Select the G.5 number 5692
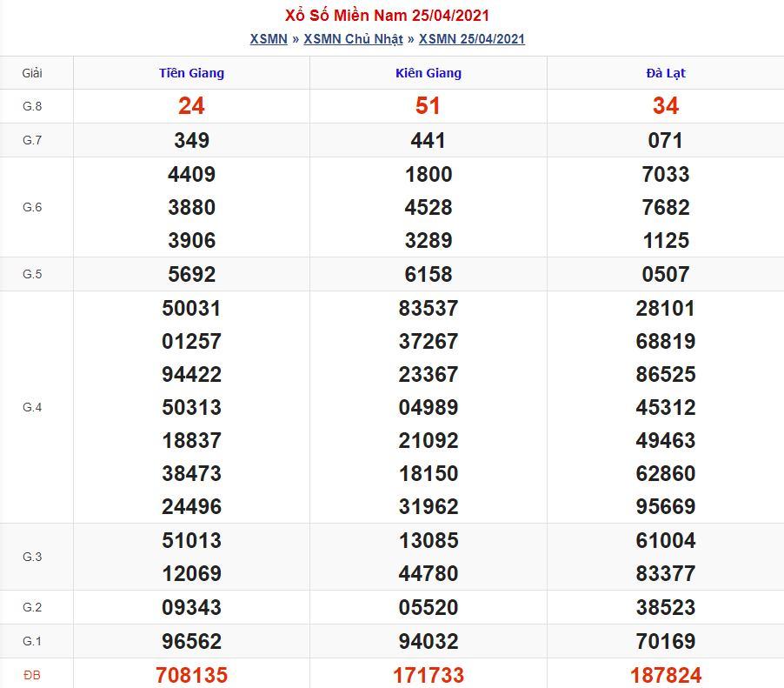This screenshot has width=784, height=688. pyautogui.click(x=191, y=274)
